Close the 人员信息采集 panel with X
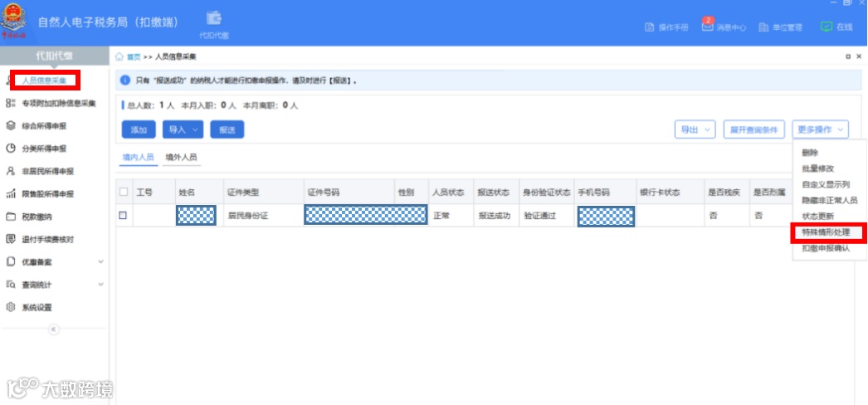 coord(859,57)
